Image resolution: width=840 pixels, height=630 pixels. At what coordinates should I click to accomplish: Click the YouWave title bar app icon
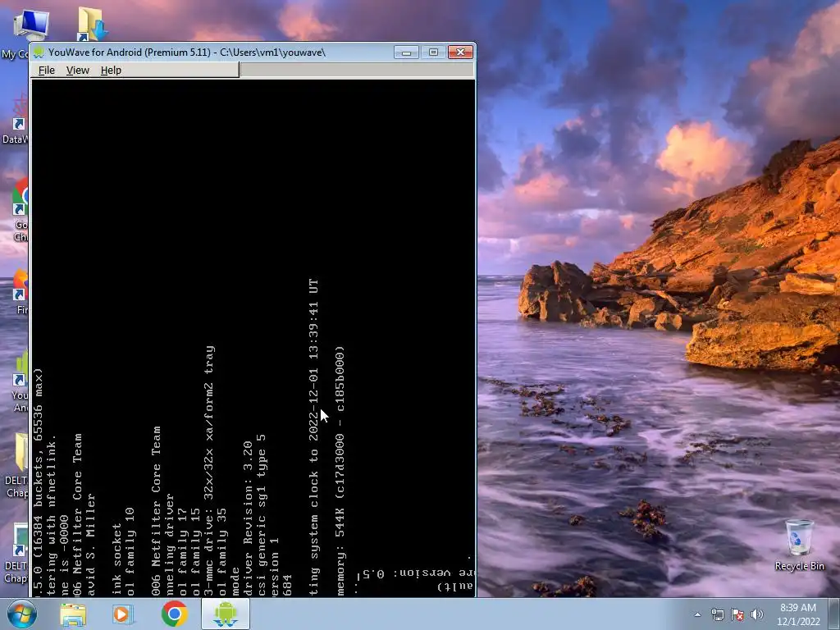(39, 52)
